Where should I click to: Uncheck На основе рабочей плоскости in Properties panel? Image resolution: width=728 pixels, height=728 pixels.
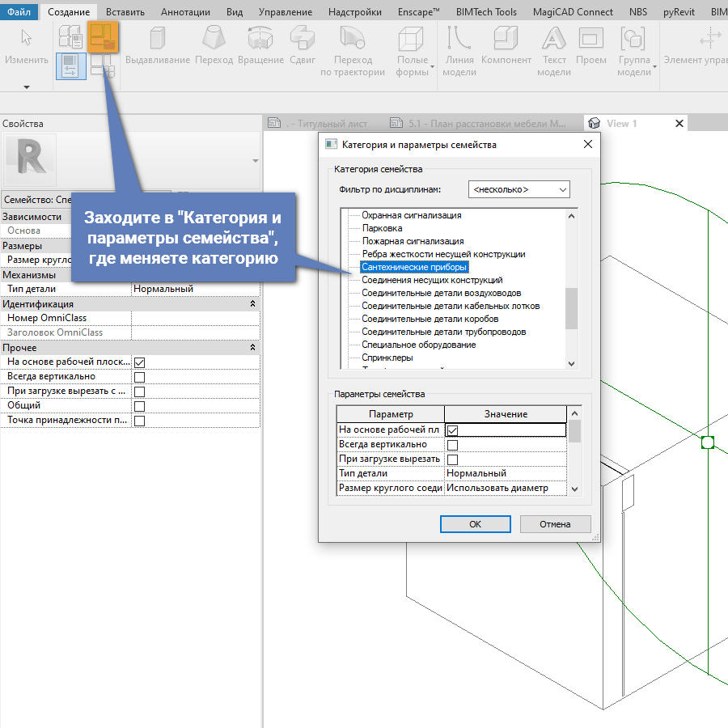(139, 362)
